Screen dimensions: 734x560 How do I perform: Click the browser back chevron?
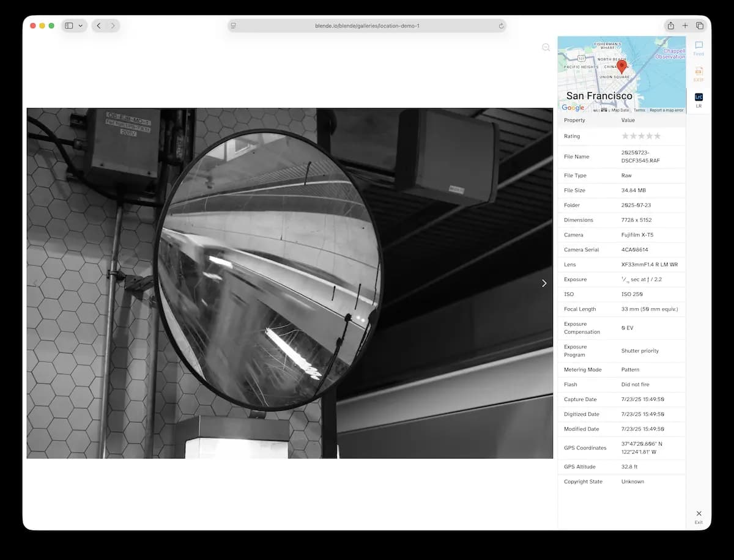[x=98, y=26]
